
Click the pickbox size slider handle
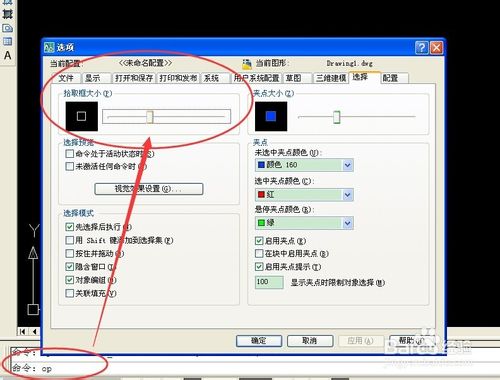point(150,117)
